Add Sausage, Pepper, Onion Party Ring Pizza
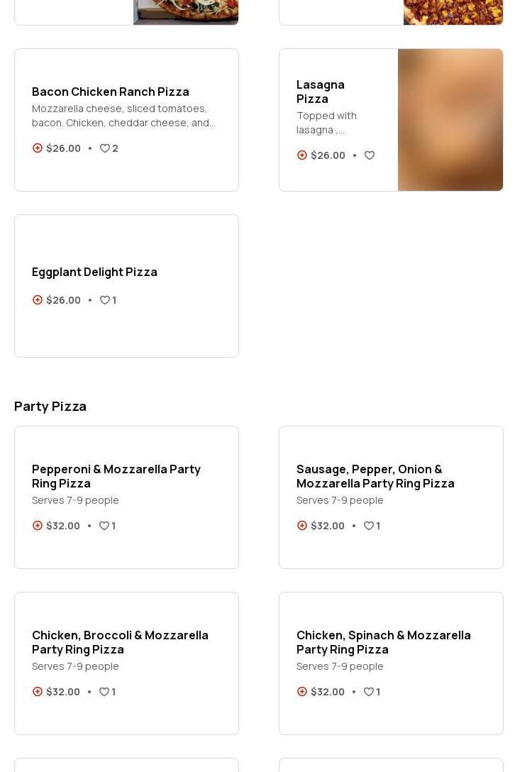This screenshot has height=772, width=532. click(x=302, y=526)
